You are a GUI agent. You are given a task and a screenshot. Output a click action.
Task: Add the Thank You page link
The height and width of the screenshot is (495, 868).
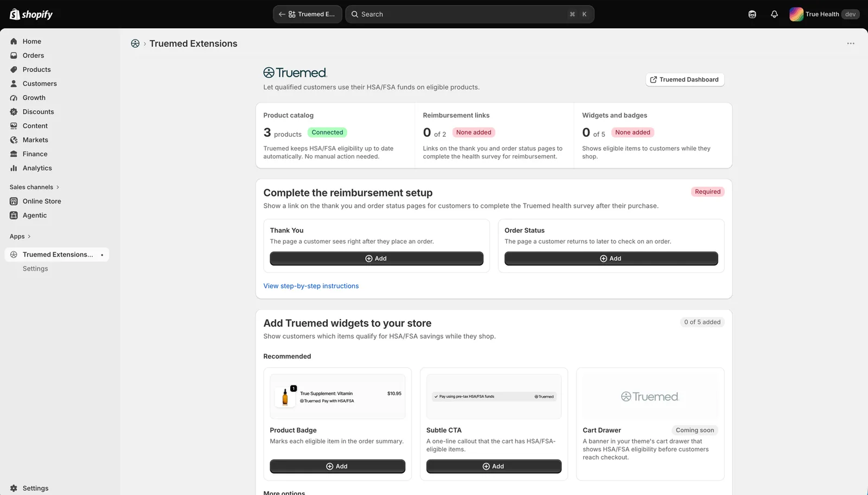pyautogui.click(x=376, y=258)
